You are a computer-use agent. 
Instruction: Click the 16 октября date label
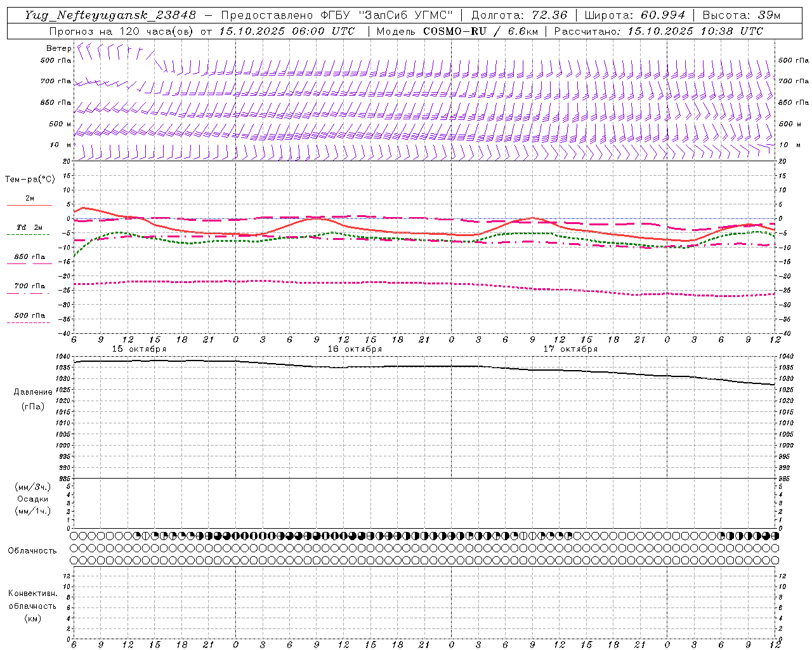tap(355, 349)
